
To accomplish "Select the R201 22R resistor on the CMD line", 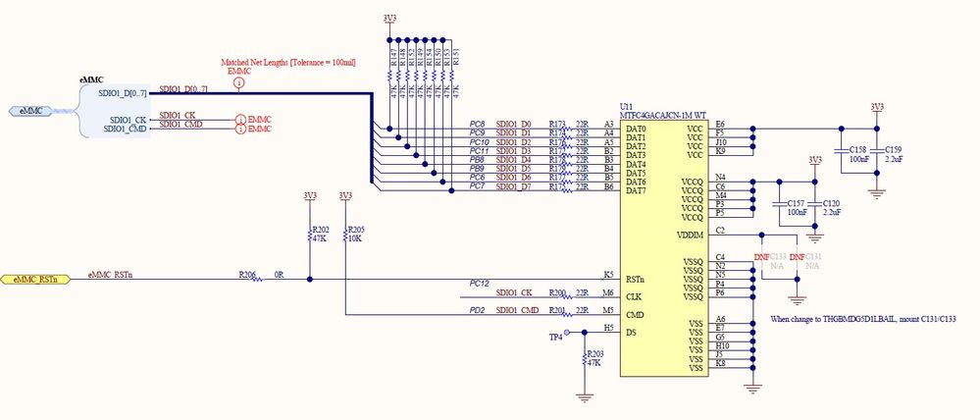I will 568,314.
